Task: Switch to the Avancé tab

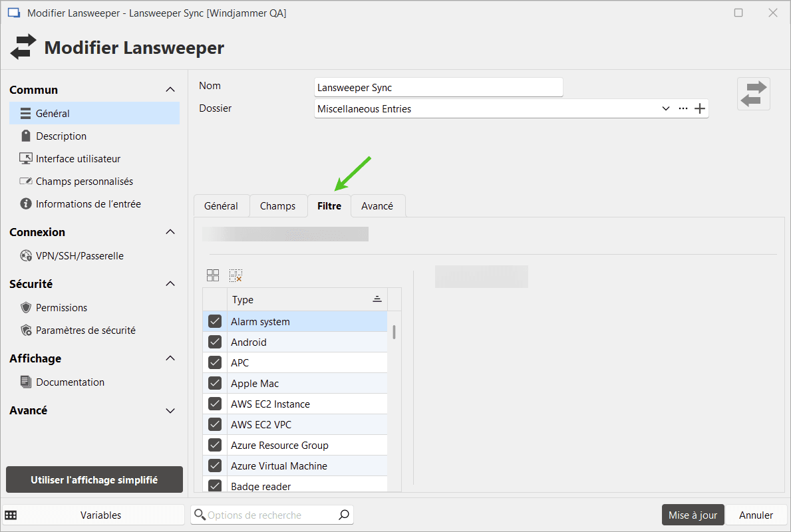Action: click(377, 206)
